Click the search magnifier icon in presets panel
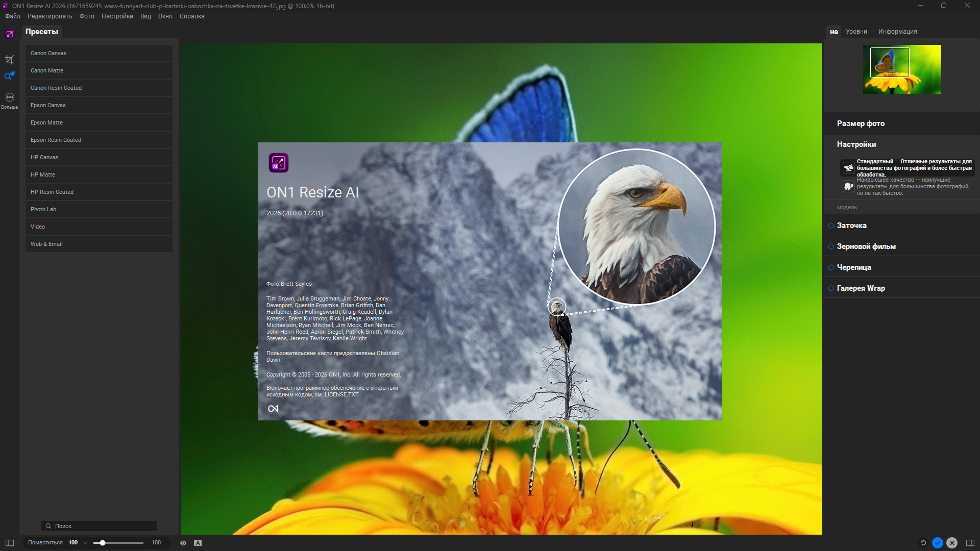The height and width of the screenshot is (551, 980). tap(48, 526)
